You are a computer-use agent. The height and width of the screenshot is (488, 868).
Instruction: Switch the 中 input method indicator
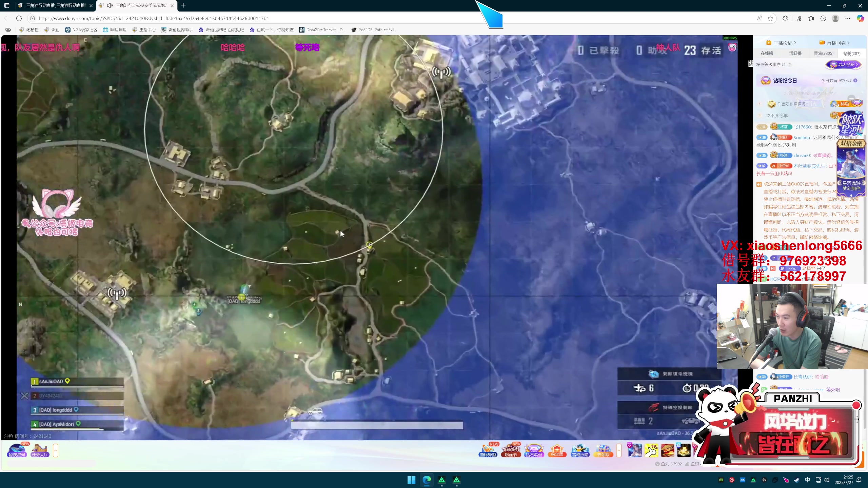click(x=807, y=480)
